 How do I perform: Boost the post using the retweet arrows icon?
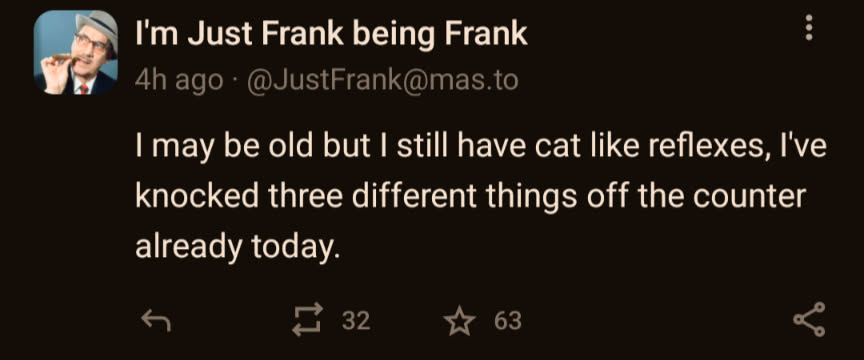coord(307,320)
